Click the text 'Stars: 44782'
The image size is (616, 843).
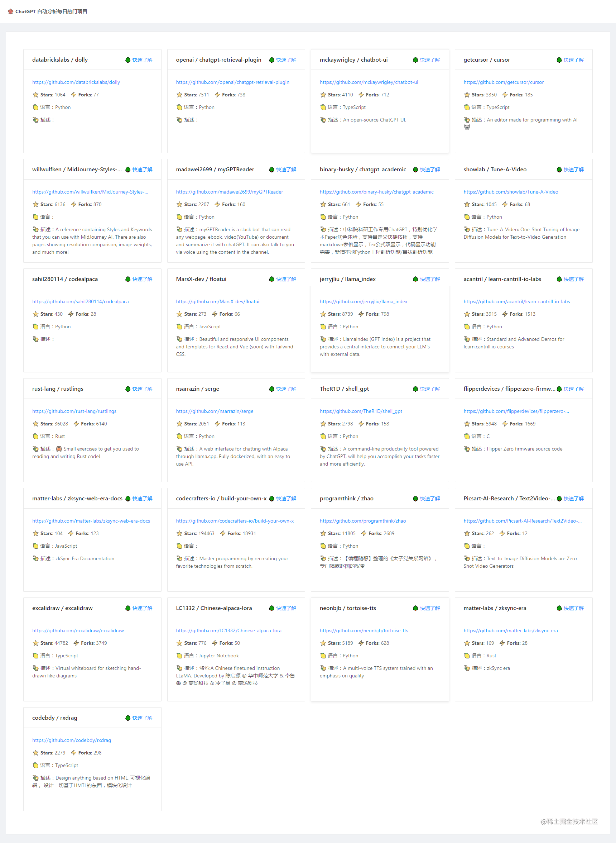point(54,643)
